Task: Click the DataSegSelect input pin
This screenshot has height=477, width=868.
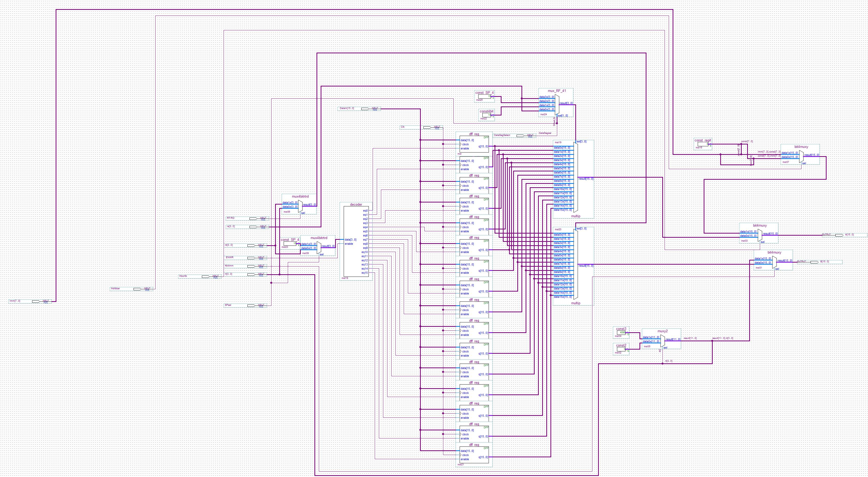Action: click(x=521, y=135)
